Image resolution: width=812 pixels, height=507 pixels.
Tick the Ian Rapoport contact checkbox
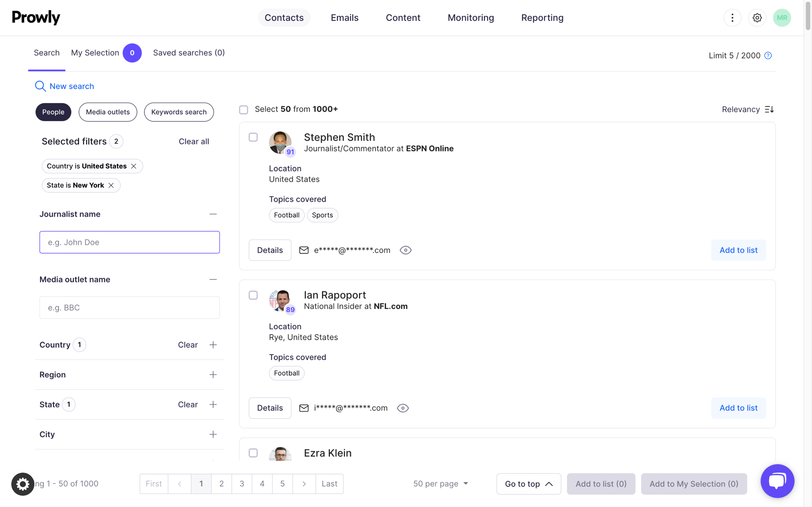pos(253,295)
